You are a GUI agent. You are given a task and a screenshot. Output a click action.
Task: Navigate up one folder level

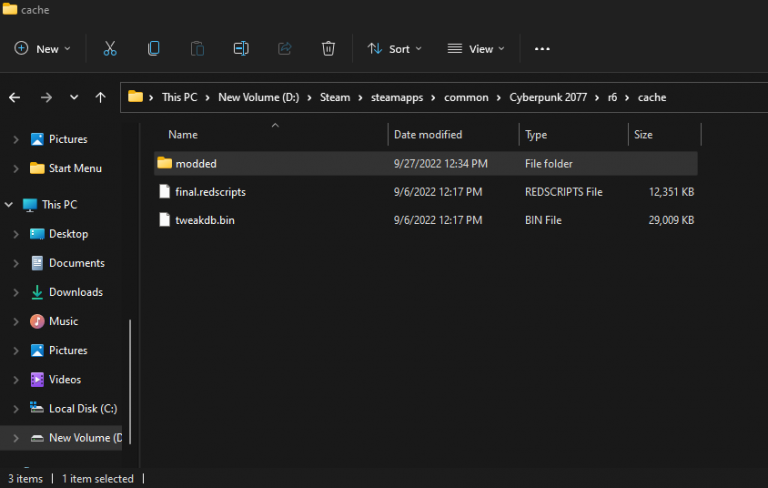[x=100, y=97]
